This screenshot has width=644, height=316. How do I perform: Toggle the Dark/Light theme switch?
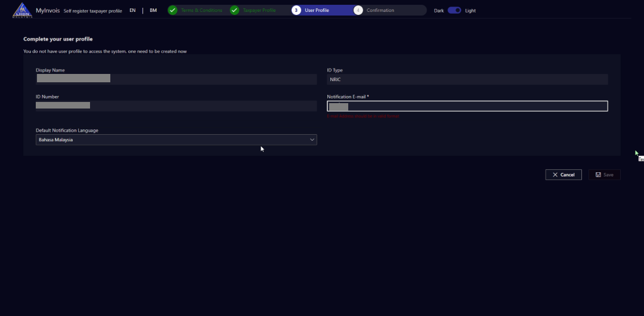454,10
